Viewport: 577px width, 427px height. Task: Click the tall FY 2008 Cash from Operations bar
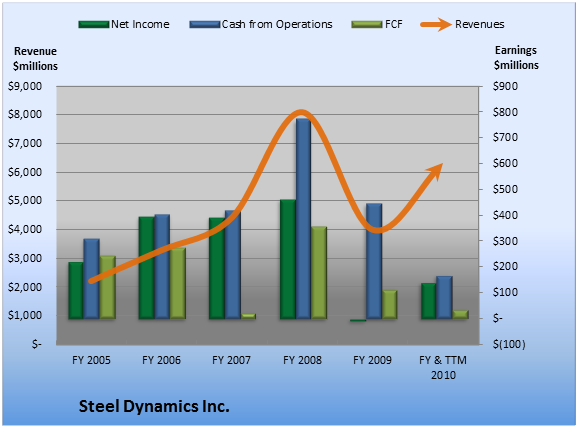(x=304, y=219)
